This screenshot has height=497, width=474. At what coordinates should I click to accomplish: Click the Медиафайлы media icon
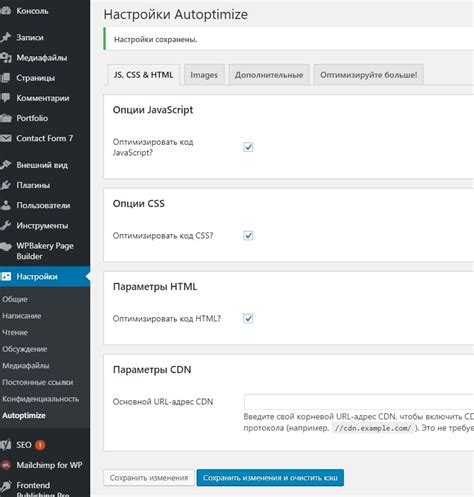pos(6,58)
